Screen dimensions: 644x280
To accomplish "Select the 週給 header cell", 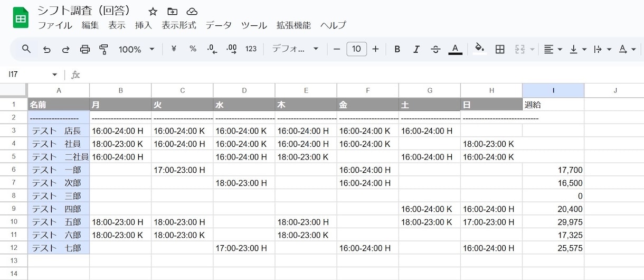I will pyautogui.click(x=553, y=105).
